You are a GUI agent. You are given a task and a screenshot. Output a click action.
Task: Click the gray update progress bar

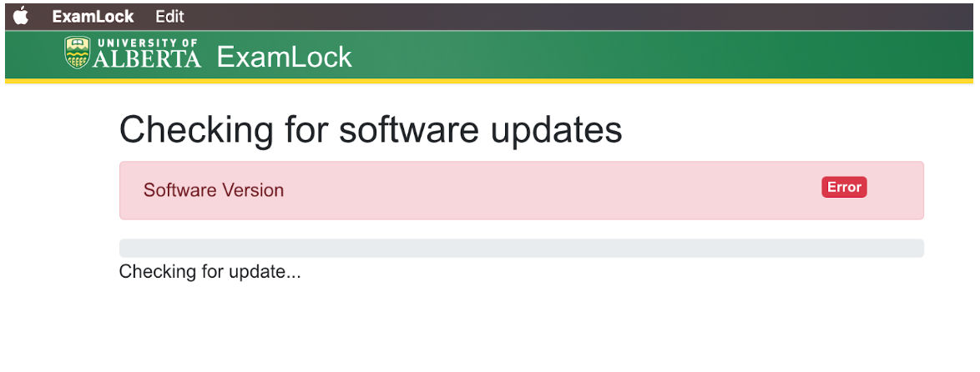[521, 248]
